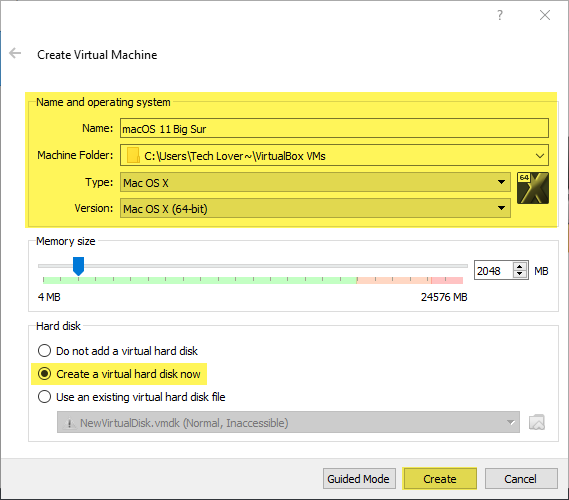569x500 pixels.
Task: Edit the Name field macOS 11 Big Sur
Action: tap(334, 128)
